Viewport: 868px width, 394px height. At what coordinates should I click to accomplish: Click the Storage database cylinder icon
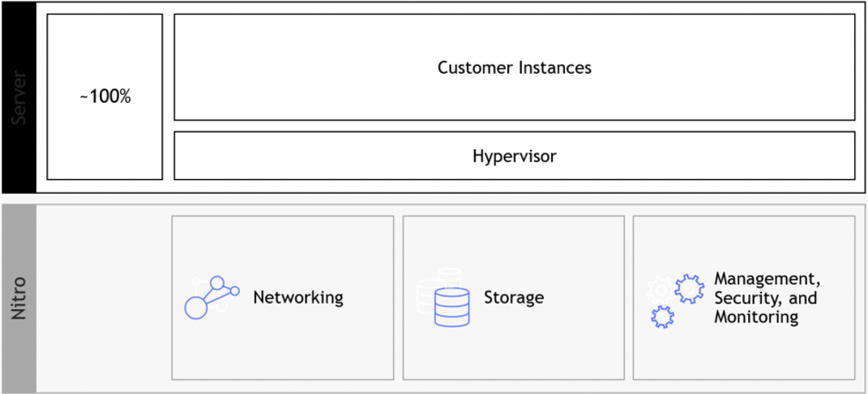tap(443, 298)
